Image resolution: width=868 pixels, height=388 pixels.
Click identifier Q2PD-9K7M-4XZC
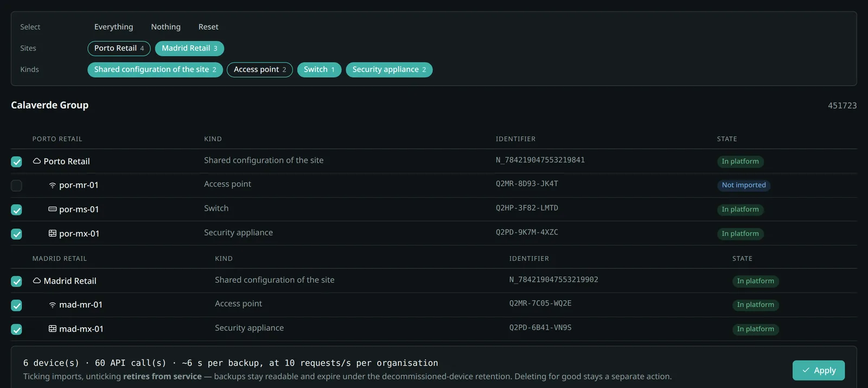pos(527,232)
